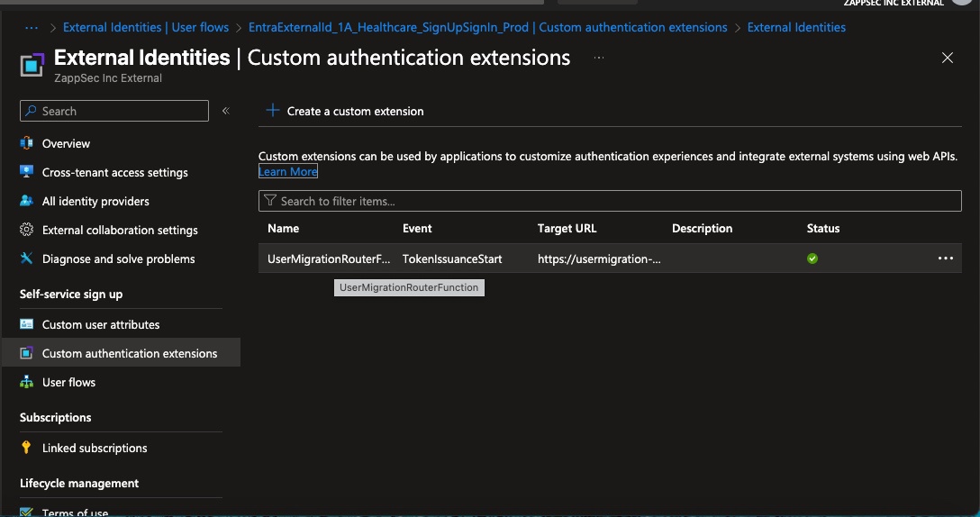Select Custom user attributes menu item
The height and width of the screenshot is (517, 980).
coord(101,324)
